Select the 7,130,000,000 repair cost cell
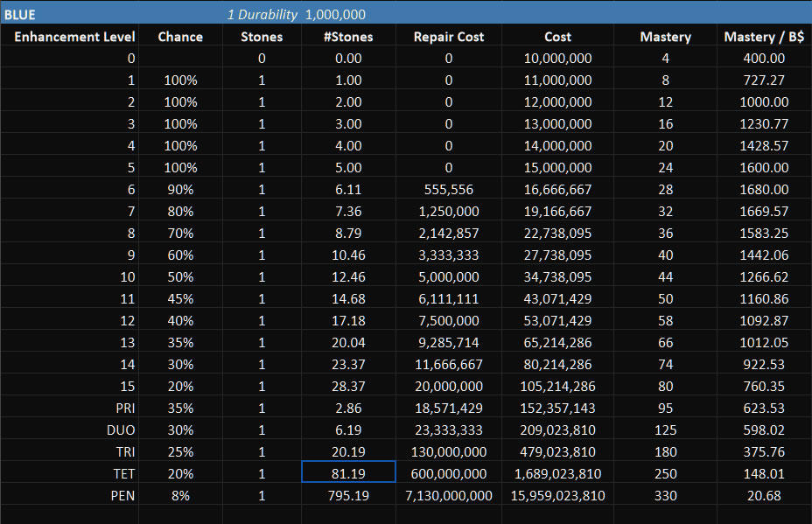Image resolution: width=812 pixels, height=524 pixels. pyautogui.click(x=448, y=495)
